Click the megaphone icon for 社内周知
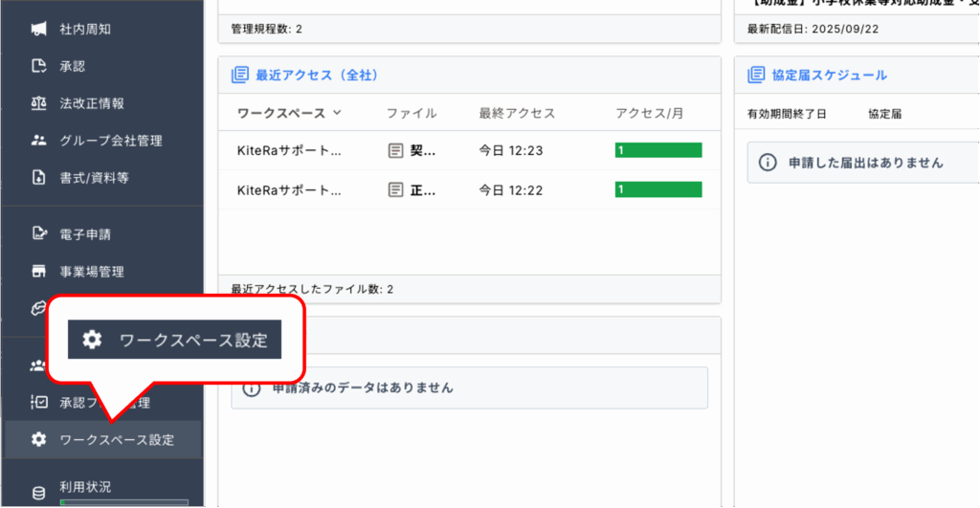980x508 pixels. click(x=39, y=30)
